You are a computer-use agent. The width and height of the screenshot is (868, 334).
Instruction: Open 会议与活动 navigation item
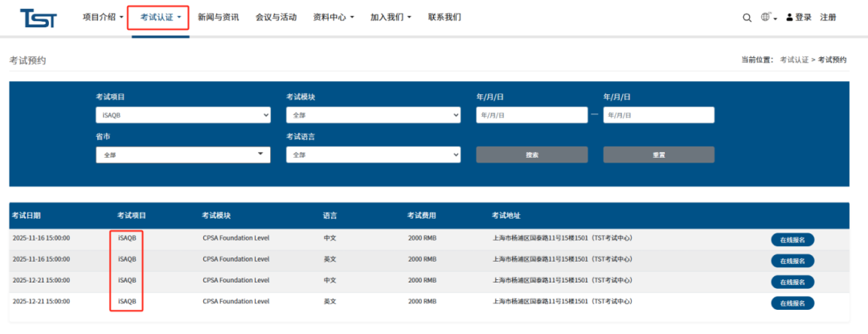tap(276, 17)
